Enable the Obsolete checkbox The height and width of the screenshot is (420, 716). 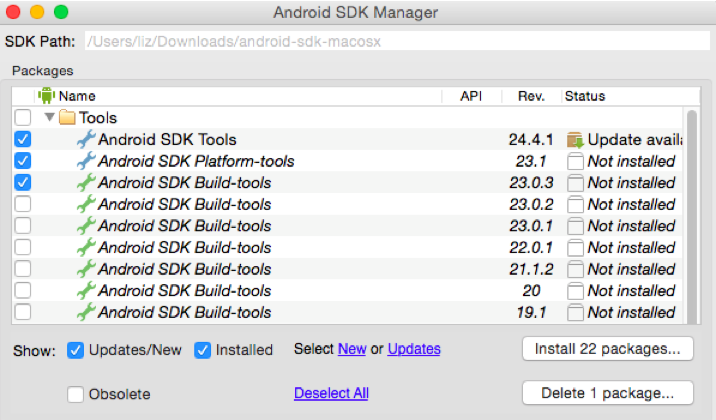pyautogui.click(x=76, y=394)
